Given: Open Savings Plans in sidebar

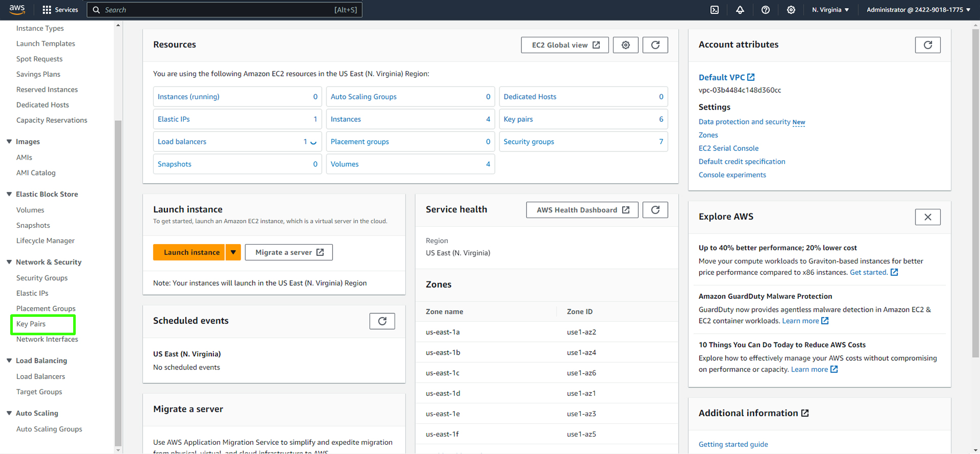Looking at the screenshot, I should 38,74.
